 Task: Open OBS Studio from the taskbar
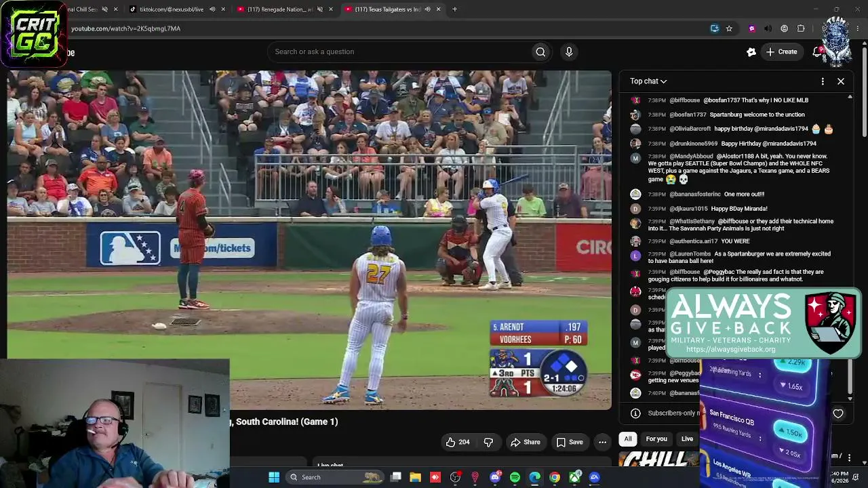pyautogui.click(x=455, y=477)
